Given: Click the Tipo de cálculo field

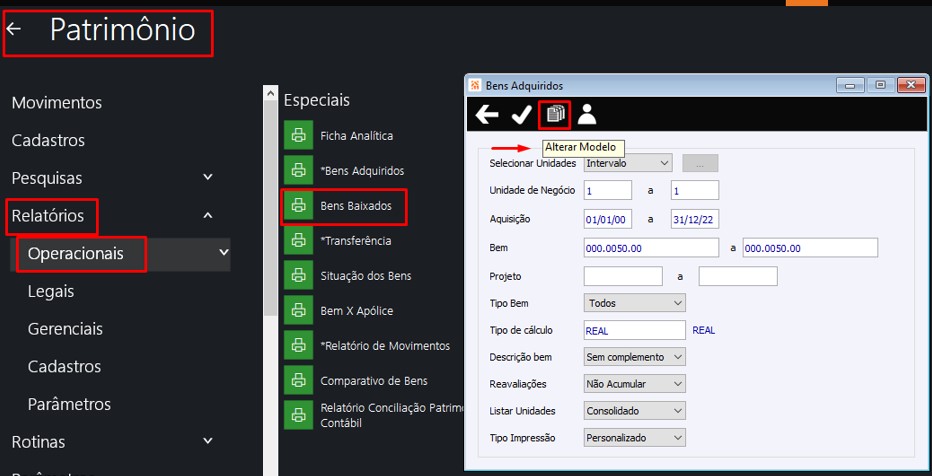Looking at the screenshot, I should [x=635, y=330].
